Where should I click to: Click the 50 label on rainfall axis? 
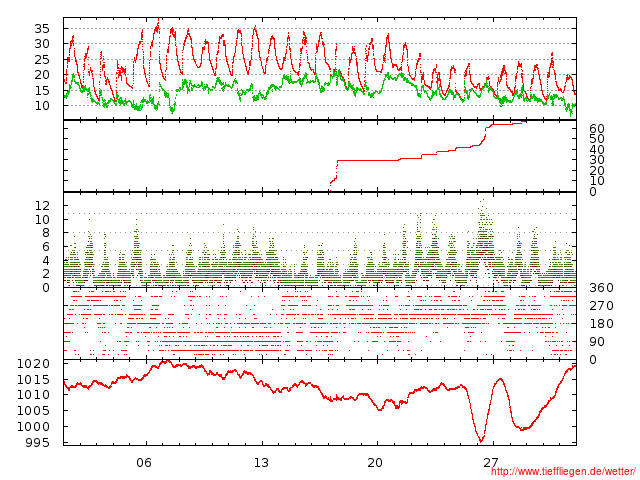[x=596, y=139]
